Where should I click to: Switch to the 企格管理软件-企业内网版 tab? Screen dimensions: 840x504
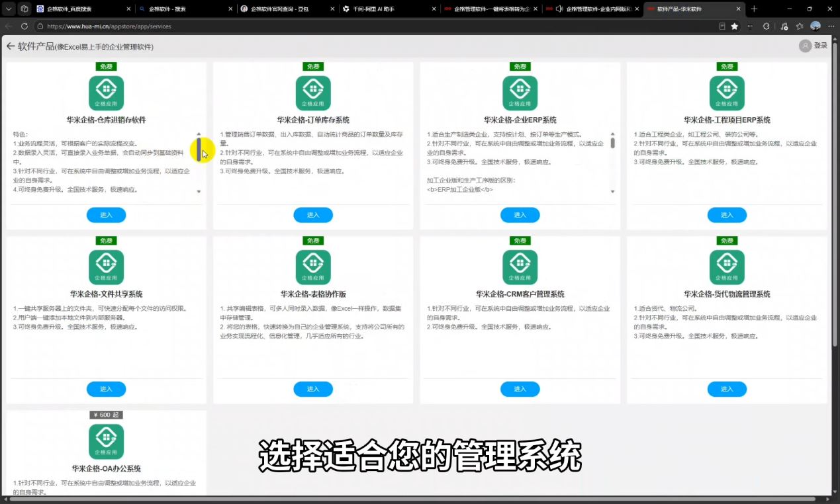[593, 9]
